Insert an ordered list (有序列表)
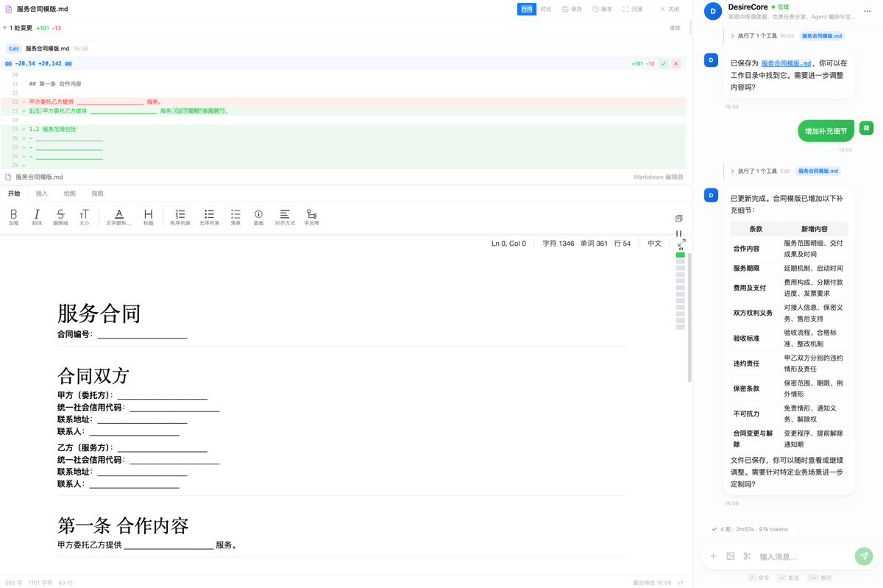Screen dimensions: 883x588 coord(181,215)
